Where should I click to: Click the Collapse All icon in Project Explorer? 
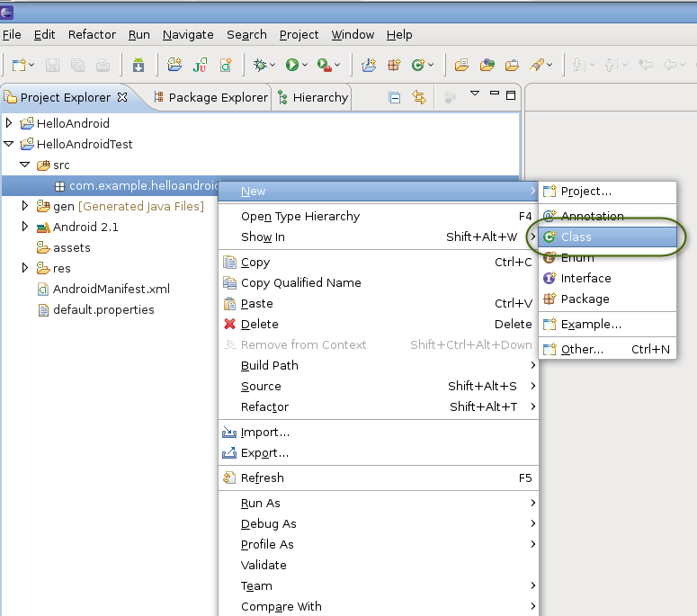[395, 97]
